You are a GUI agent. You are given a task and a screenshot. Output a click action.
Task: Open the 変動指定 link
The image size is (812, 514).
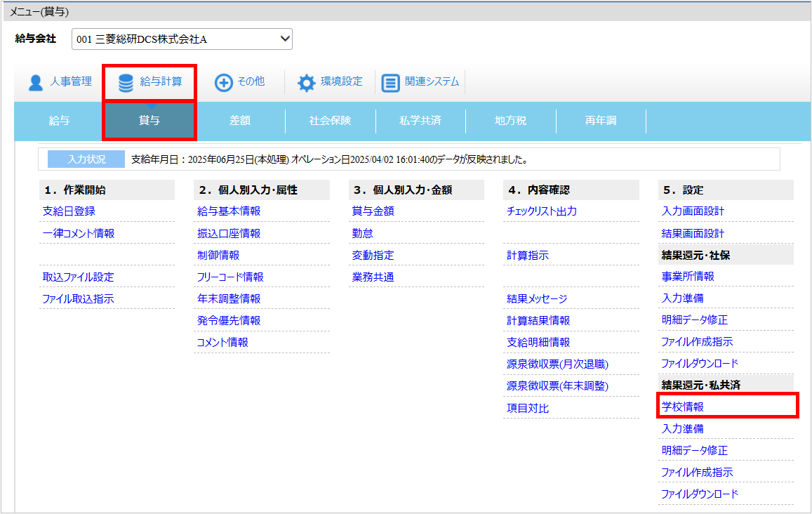click(373, 256)
